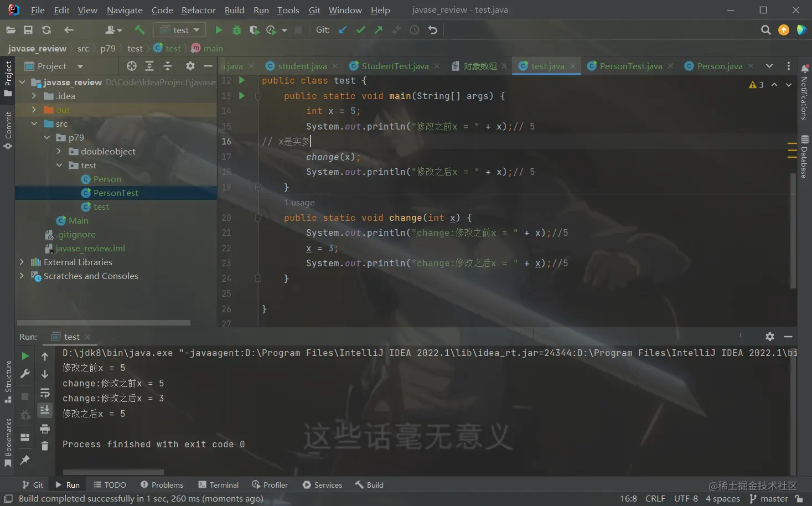Collapse all in Project panel
Screen dimensions: 812x506
168,66
